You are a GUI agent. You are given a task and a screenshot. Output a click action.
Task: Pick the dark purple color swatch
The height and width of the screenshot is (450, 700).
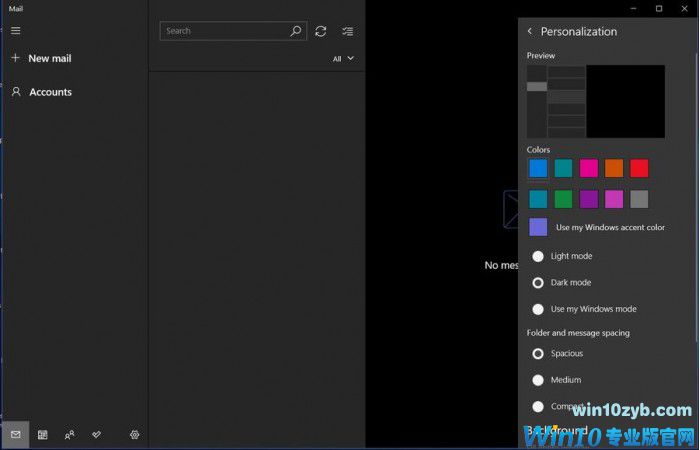(588, 199)
